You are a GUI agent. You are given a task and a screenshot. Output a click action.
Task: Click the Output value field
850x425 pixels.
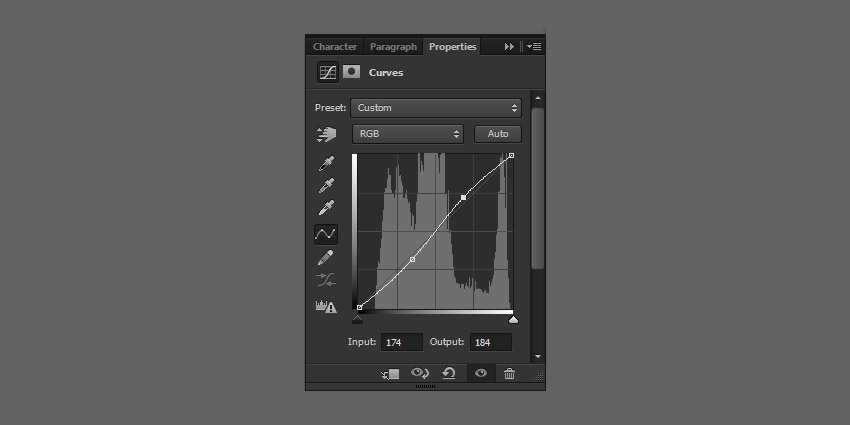491,343
